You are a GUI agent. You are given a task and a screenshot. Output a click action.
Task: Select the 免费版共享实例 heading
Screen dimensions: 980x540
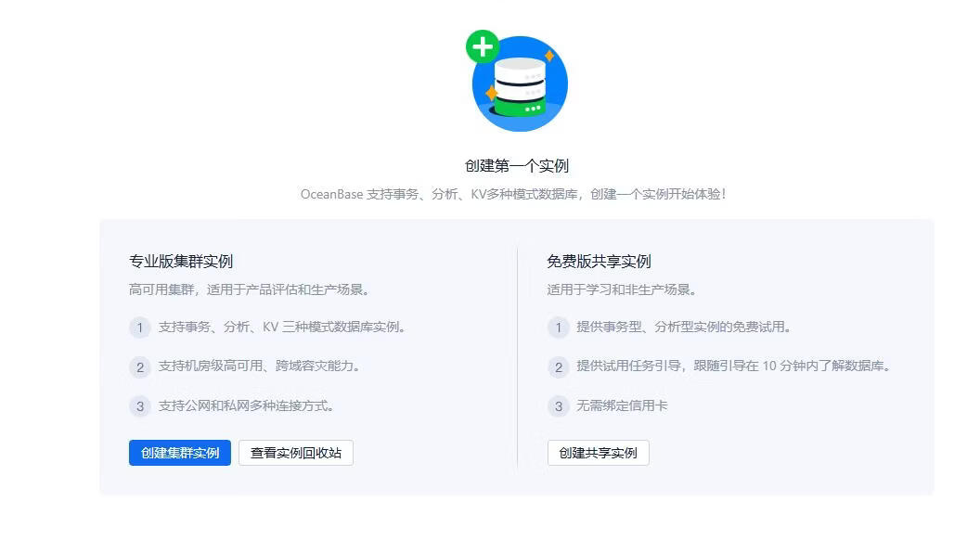coord(599,262)
